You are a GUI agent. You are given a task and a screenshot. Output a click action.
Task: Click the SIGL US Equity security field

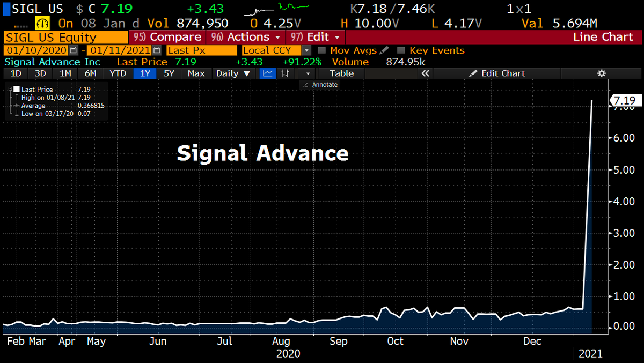coord(65,37)
